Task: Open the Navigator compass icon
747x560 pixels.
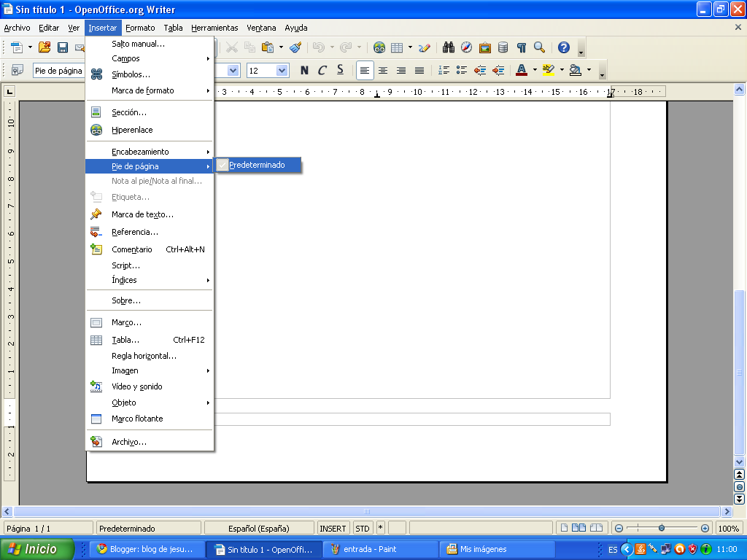Action: click(x=466, y=47)
